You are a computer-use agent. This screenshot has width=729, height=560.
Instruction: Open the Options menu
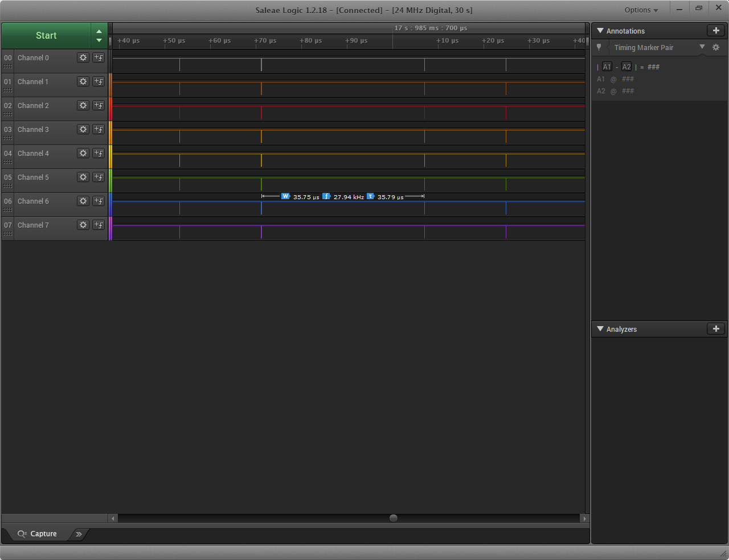(641, 10)
